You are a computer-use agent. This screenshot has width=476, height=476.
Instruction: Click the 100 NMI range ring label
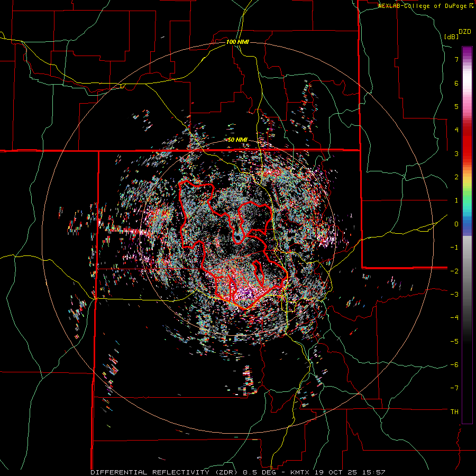pyautogui.click(x=237, y=42)
